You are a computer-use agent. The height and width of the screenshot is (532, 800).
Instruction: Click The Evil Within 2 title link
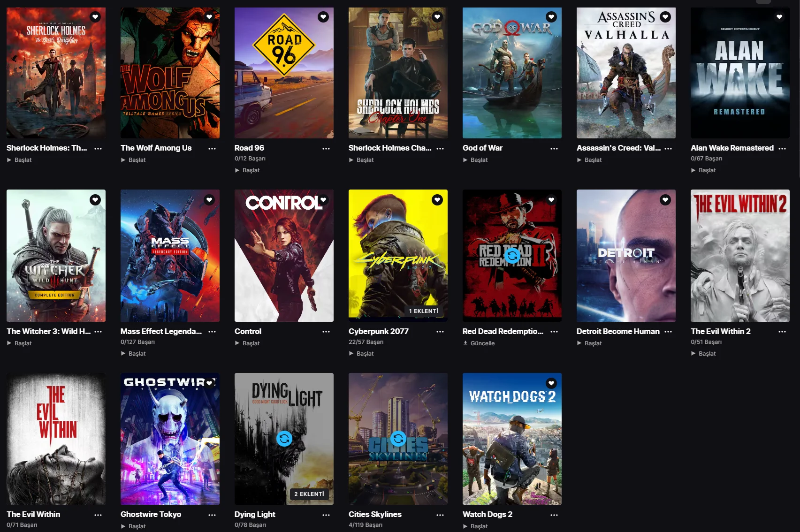point(721,331)
